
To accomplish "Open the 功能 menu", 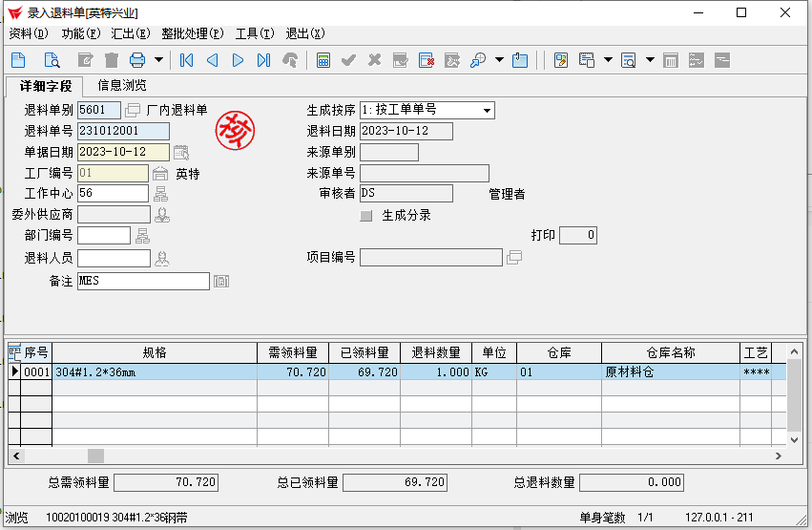I will coord(80,33).
